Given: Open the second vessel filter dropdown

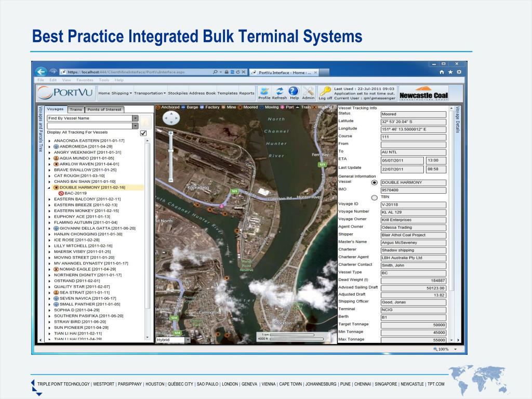Looking at the screenshot, I should [135, 126].
